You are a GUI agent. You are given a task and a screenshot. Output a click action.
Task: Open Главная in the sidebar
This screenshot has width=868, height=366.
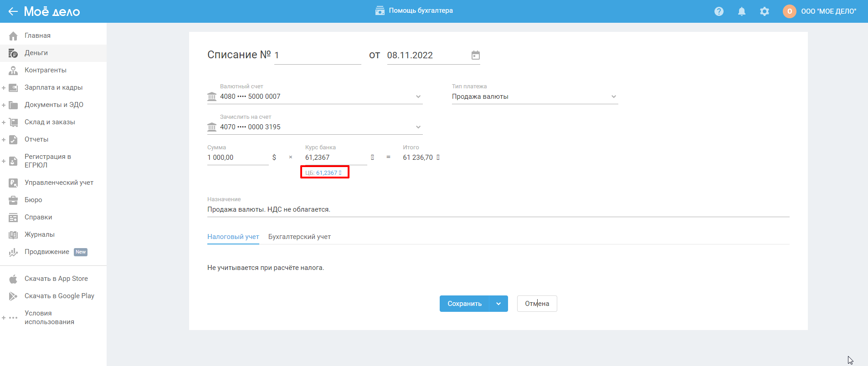pos(53,36)
